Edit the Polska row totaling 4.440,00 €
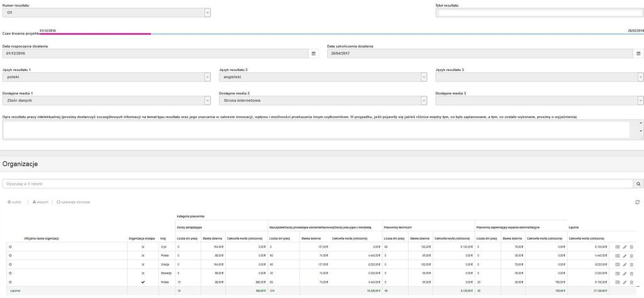This screenshot has height=298, width=644. point(625,256)
